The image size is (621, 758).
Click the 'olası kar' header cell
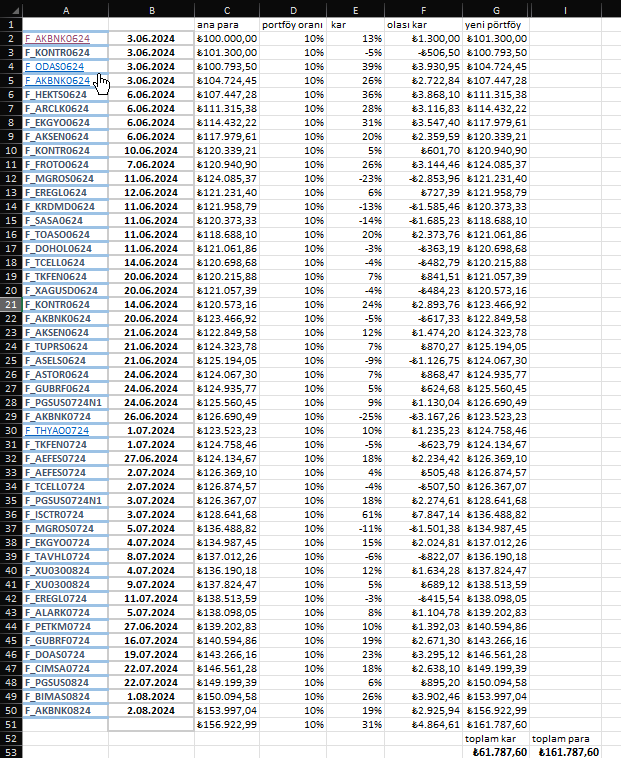(423, 25)
